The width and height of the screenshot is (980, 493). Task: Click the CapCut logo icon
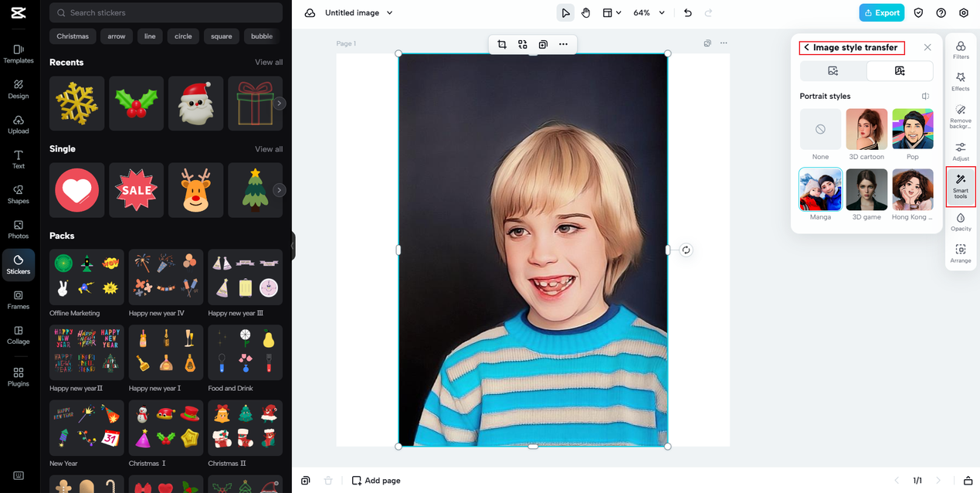pyautogui.click(x=19, y=12)
